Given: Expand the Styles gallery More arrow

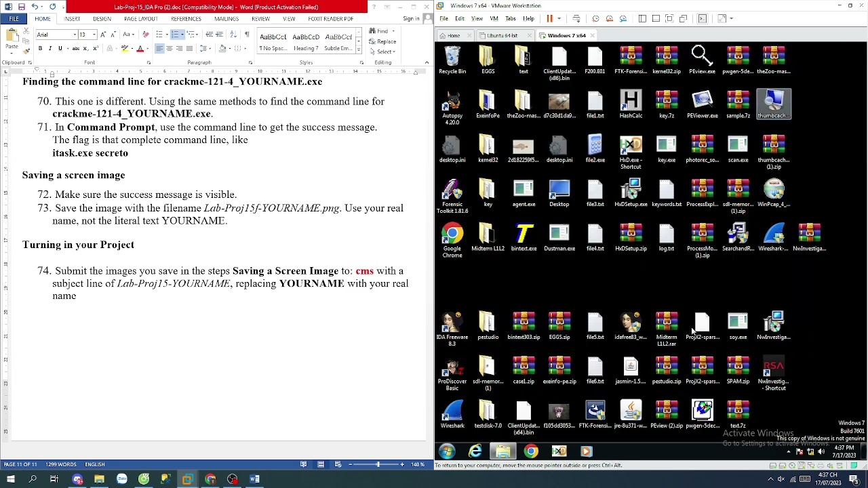Looking at the screenshot, I should [360, 50].
